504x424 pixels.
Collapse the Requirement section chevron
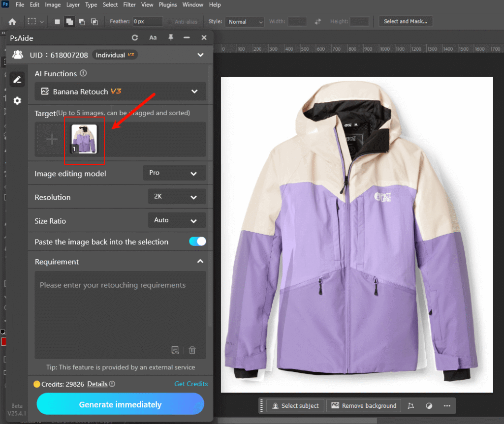point(200,261)
